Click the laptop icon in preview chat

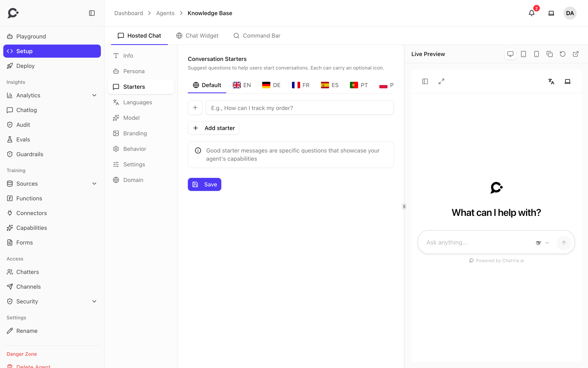tap(568, 81)
